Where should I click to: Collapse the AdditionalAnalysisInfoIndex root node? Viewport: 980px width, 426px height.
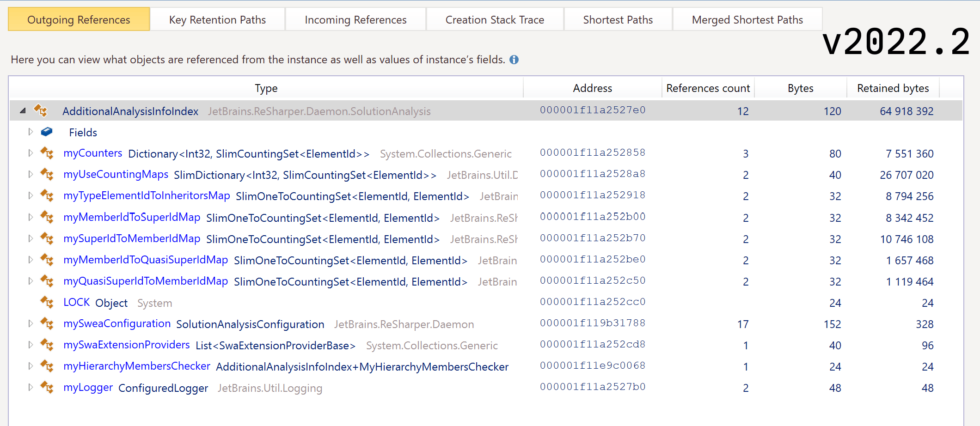(x=23, y=110)
